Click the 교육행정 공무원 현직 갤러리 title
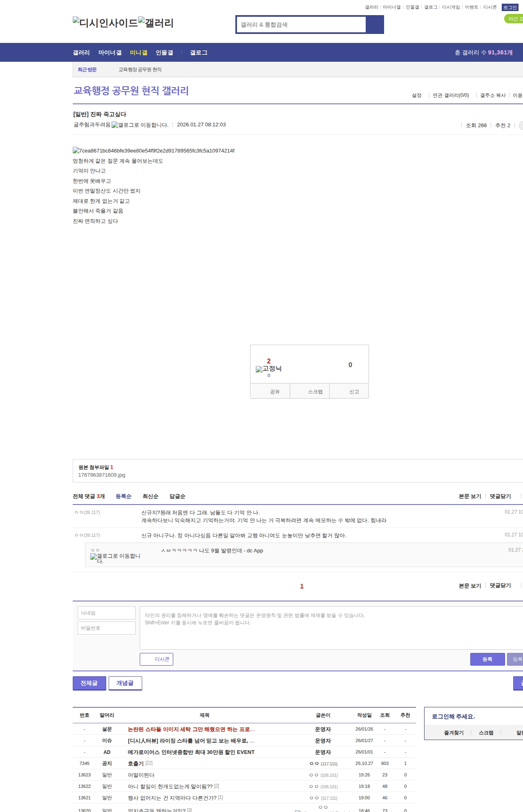This screenshot has height=812, width=523. tap(131, 90)
